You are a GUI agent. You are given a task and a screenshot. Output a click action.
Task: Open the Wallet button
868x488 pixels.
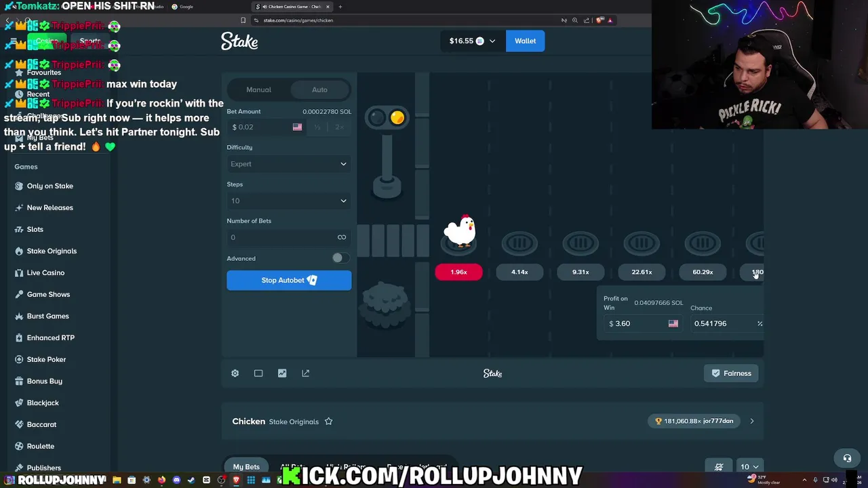click(525, 41)
